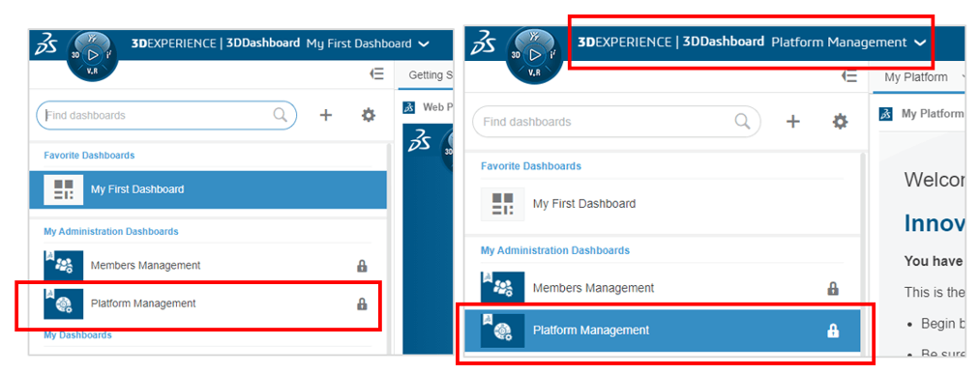Image resolution: width=980 pixels, height=375 pixels.
Task: Click the 3DS logo in left window header
Action: tap(46, 44)
